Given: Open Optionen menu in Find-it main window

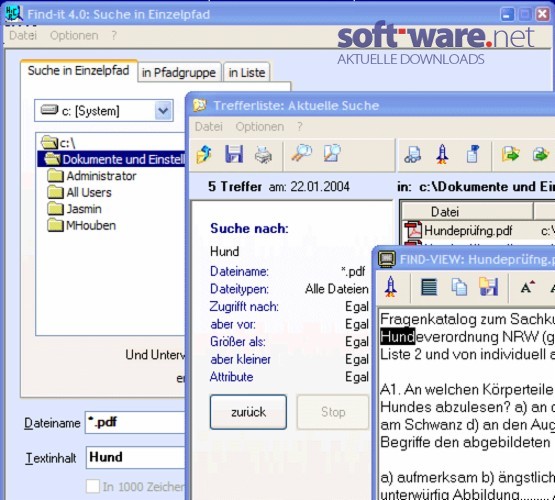Looking at the screenshot, I should coord(74,35).
